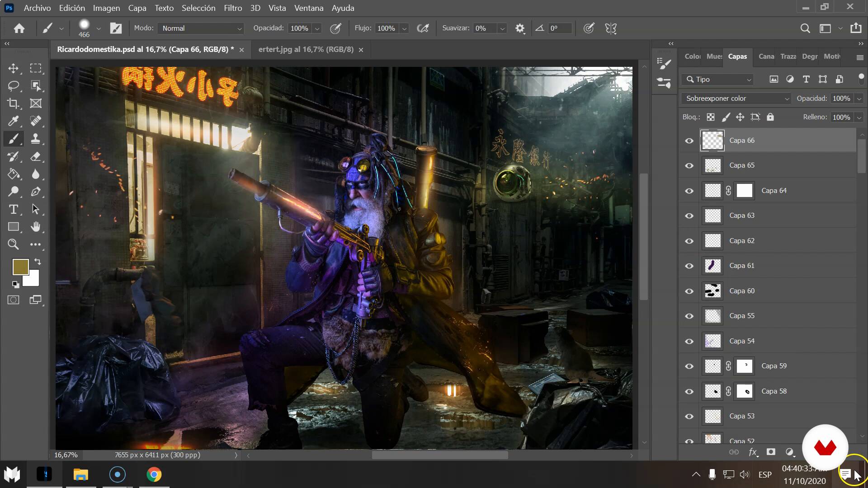The width and height of the screenshot is (868, 488).
Task: Select the Horizontal Type tool
Action: pos(13,209)
